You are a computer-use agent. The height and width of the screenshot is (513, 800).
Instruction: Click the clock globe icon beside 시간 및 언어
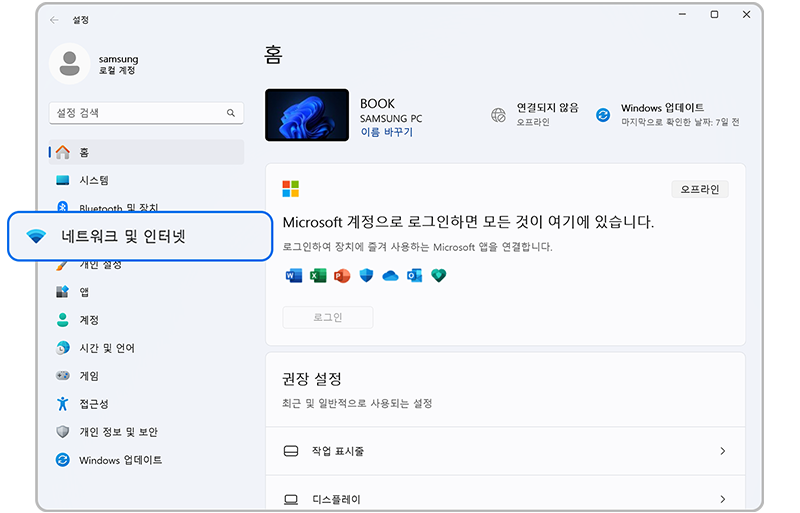(x=63, y=348)
